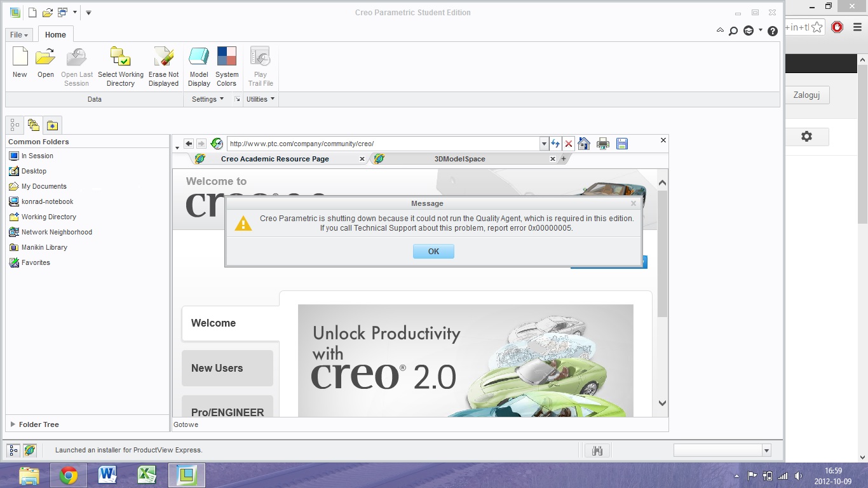This screenshot has height=488, width=868.
Task: Open the quick access toolbar customize dropdown
Action: click(88, 12)
